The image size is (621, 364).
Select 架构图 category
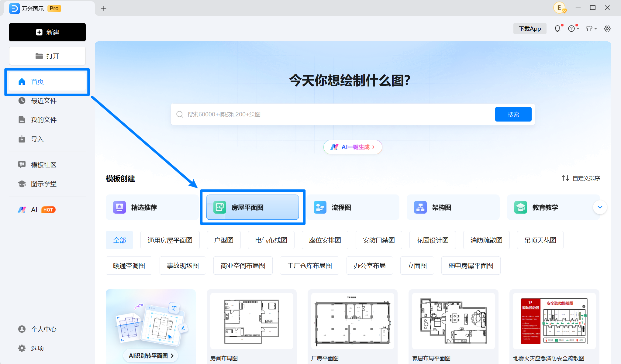(x=453, y=207)
